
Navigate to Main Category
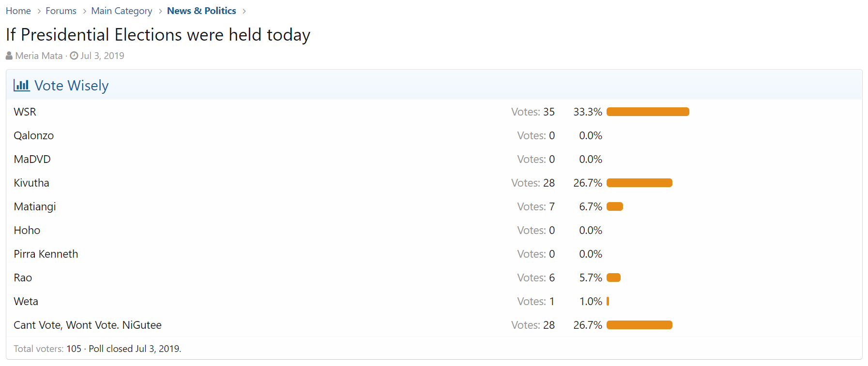click(x=122, y=11)
